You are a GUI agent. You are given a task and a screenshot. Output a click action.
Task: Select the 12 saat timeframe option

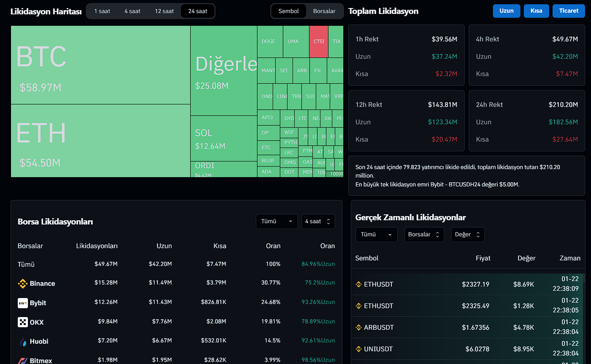164,11
